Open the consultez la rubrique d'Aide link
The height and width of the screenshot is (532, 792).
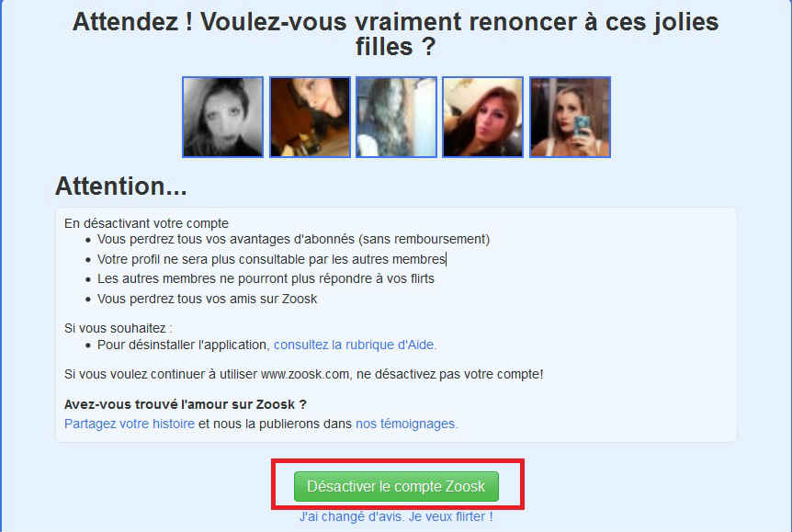(355, 345)
